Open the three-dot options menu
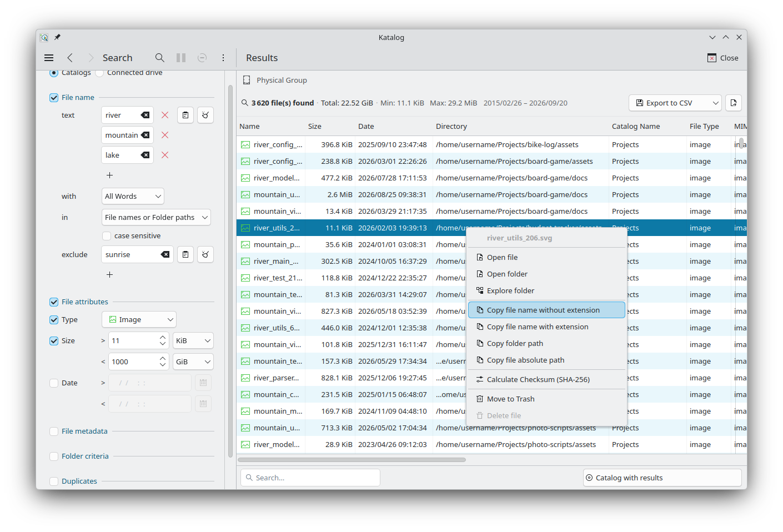The height and width of the screenshot is (532, 783). 223,58
